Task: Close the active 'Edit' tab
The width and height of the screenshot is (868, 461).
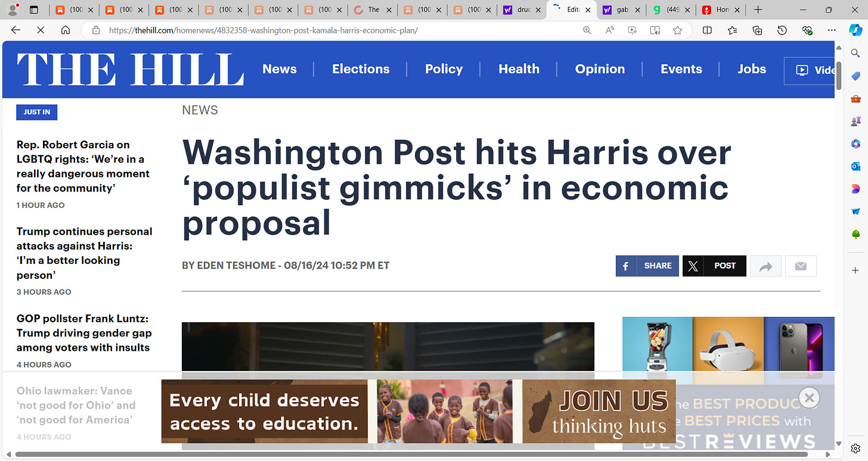Action: [x=587, y=10]
